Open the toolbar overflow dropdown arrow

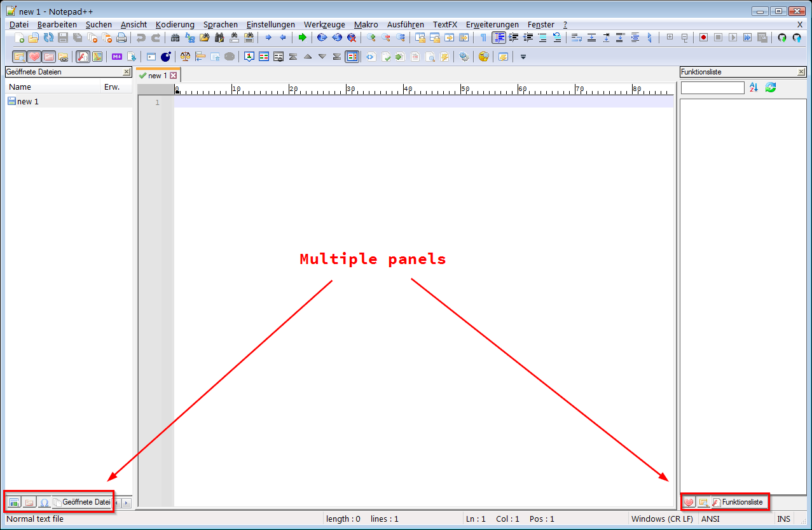pos(523,57)
